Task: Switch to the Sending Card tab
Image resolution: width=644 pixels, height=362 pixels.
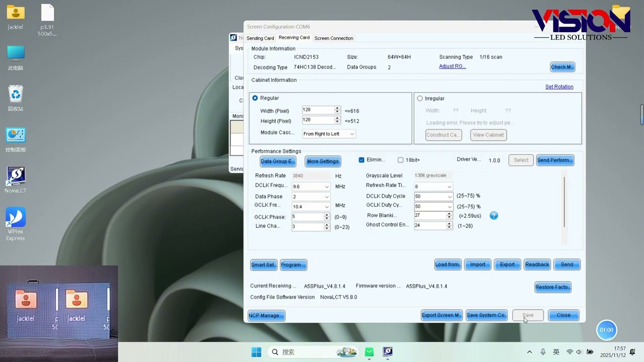Action: [260, 38]
